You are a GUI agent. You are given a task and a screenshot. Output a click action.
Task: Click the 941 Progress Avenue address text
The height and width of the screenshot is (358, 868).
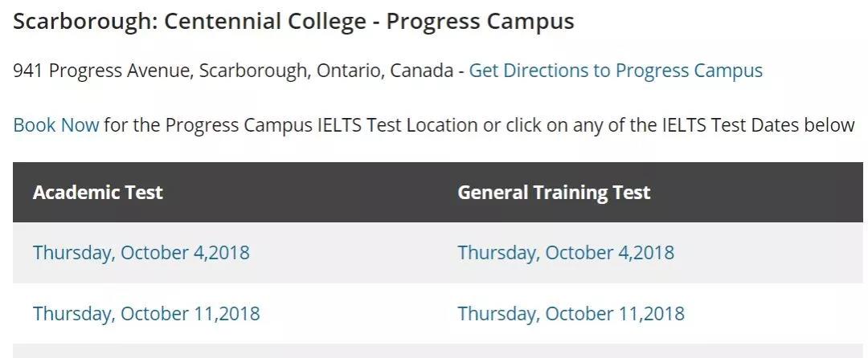point(102,71)
